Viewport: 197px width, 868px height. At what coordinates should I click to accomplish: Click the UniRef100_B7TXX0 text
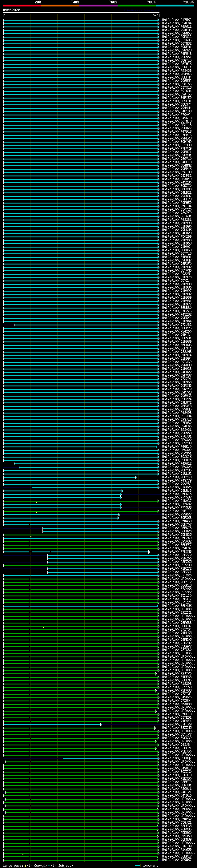pyautogui.click(x=177, y=575)
